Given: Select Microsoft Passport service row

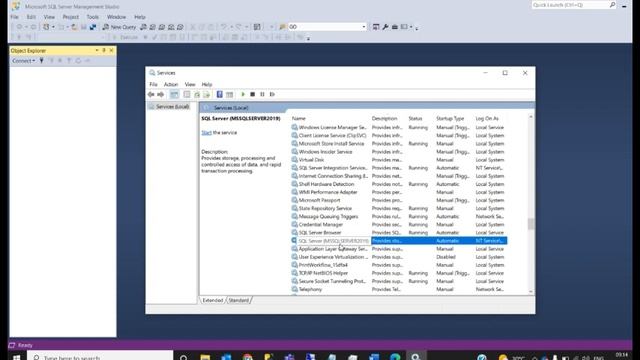Looking at the screenshot, I should click(399, 200).
